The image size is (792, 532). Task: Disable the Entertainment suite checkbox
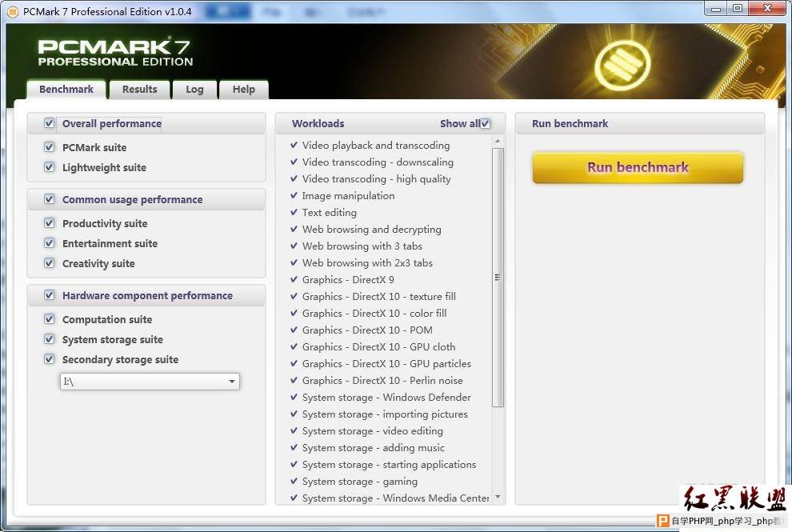pyautogui.click(x=49, y=243)
